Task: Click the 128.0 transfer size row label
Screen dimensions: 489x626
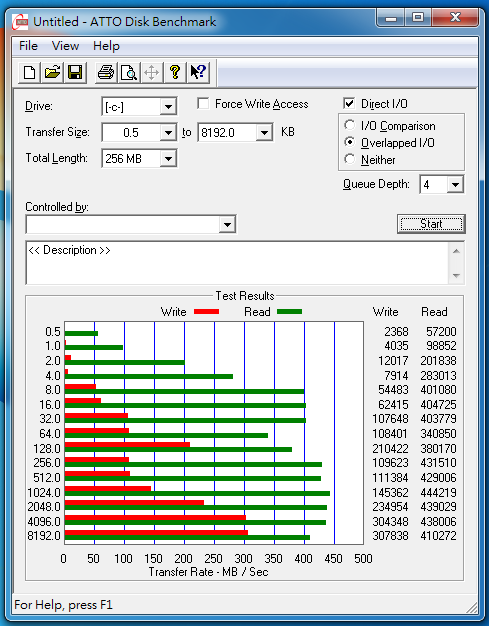Action: coord(47,449)
